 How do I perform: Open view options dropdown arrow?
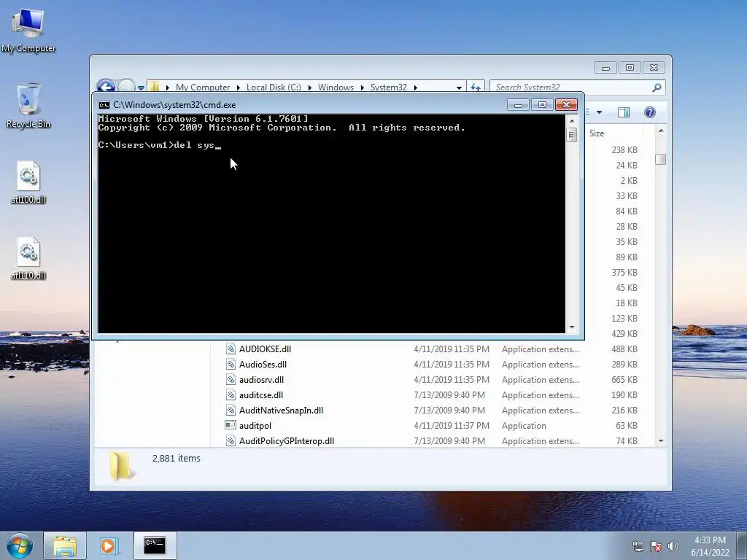pos(600,112)
